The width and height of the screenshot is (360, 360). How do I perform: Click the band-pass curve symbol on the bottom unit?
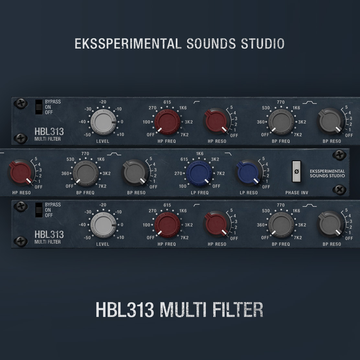pos(310,206)
